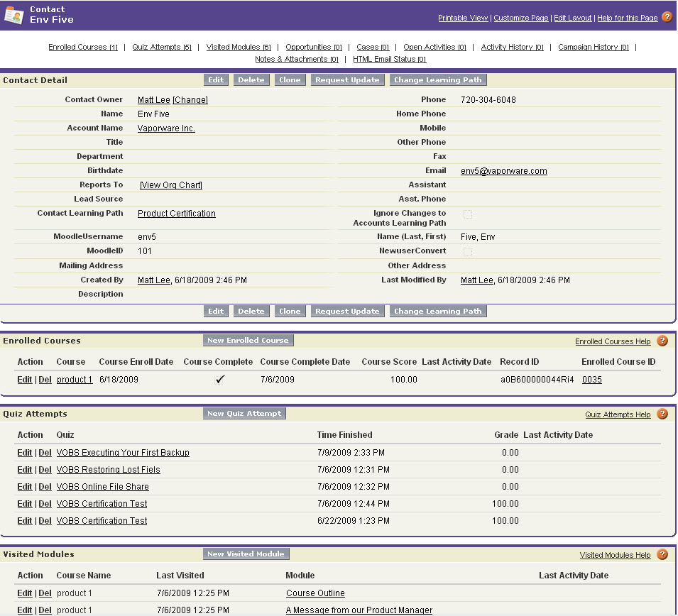The width and height of the screenshot is (678, 616).
Task: Open the Activity History related list link
Action: 512,48
